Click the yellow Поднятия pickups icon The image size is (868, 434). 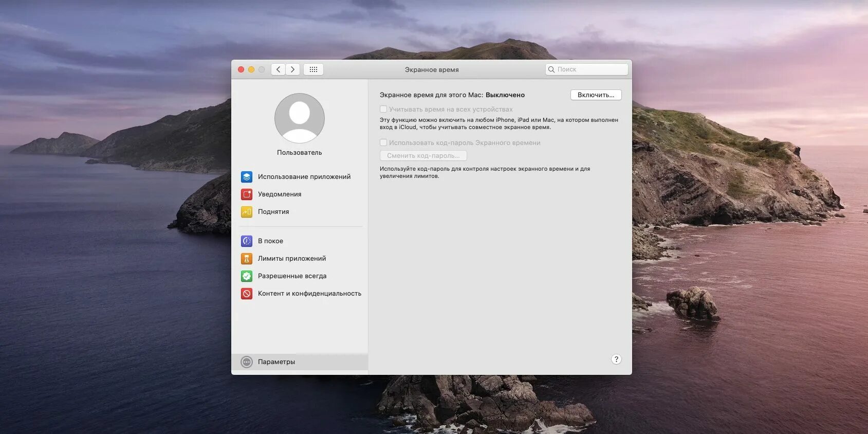[247, 212]
